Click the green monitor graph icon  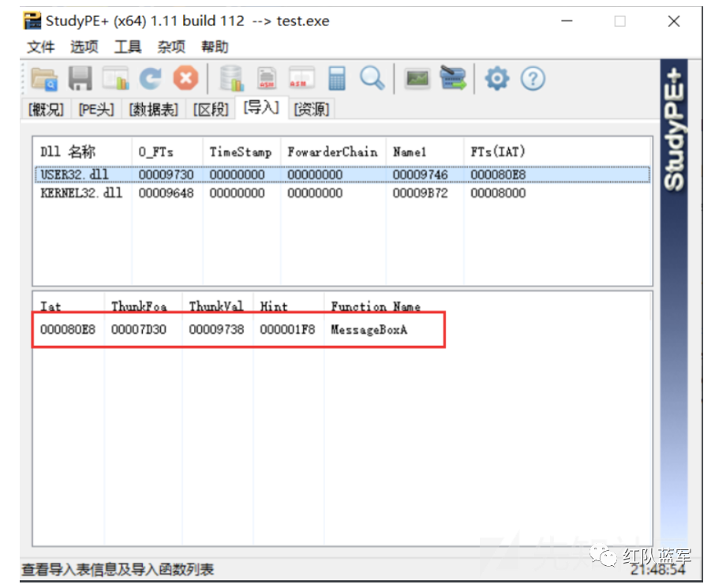coord(417,78)
